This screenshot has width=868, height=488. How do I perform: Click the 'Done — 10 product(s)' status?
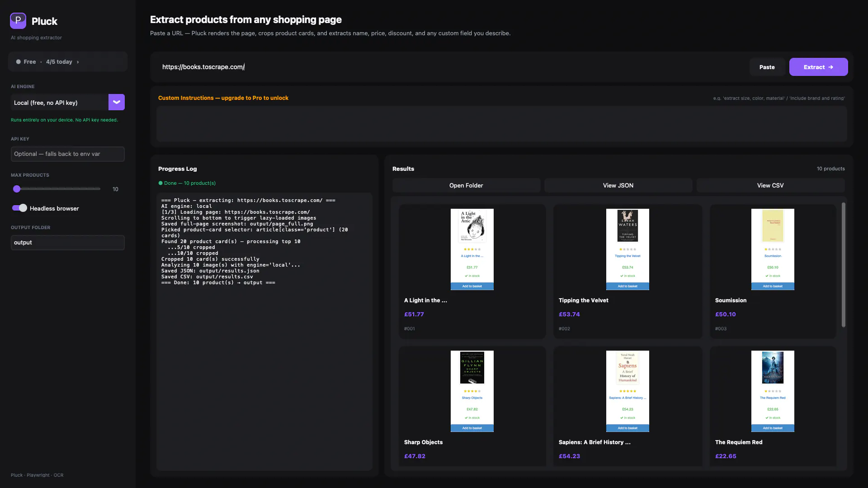187,183
